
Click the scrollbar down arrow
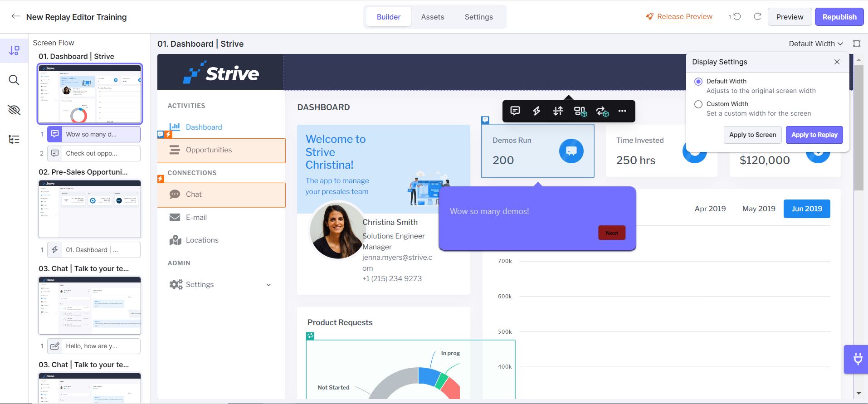[x=858, y=393]
